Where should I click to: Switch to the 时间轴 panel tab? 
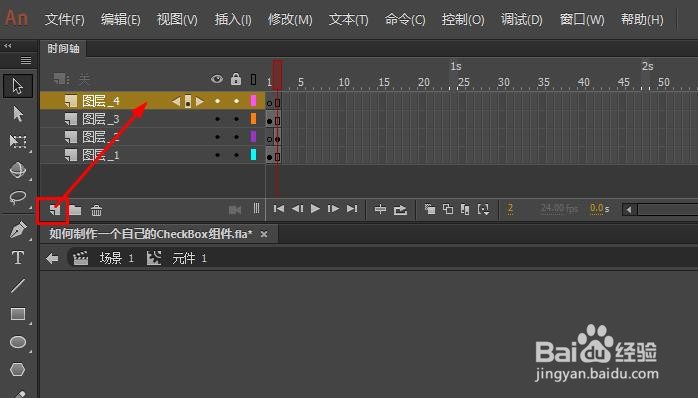(x=63, y=49)
